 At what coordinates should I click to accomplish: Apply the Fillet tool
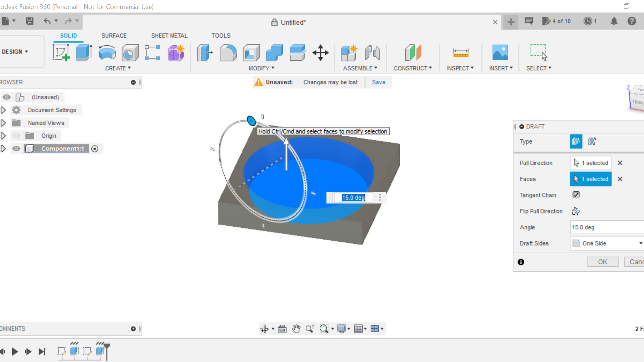click(228, 52)
